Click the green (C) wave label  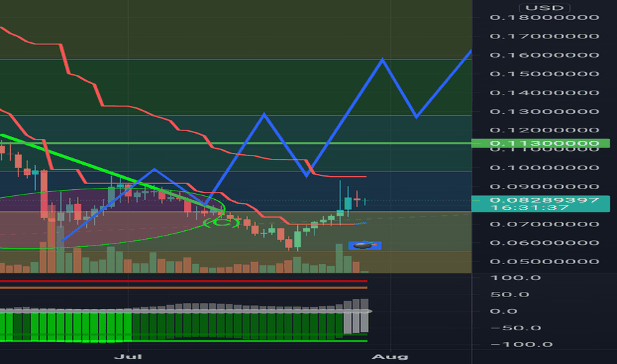[x=222, y=223]
